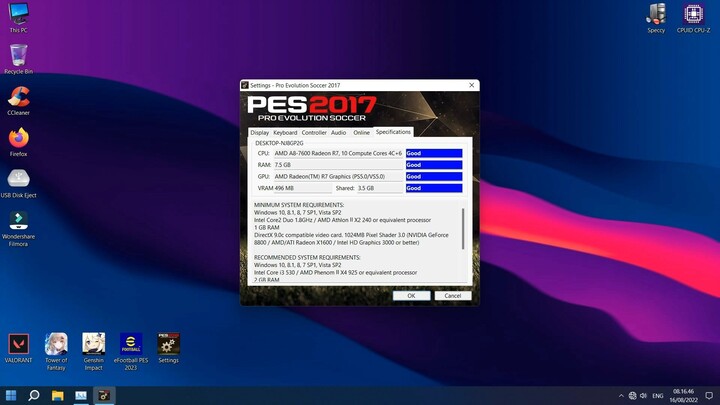Viewport: 720px width, 405px height.
Task: Click the settings window title bar icon
Action: (245, 85)
